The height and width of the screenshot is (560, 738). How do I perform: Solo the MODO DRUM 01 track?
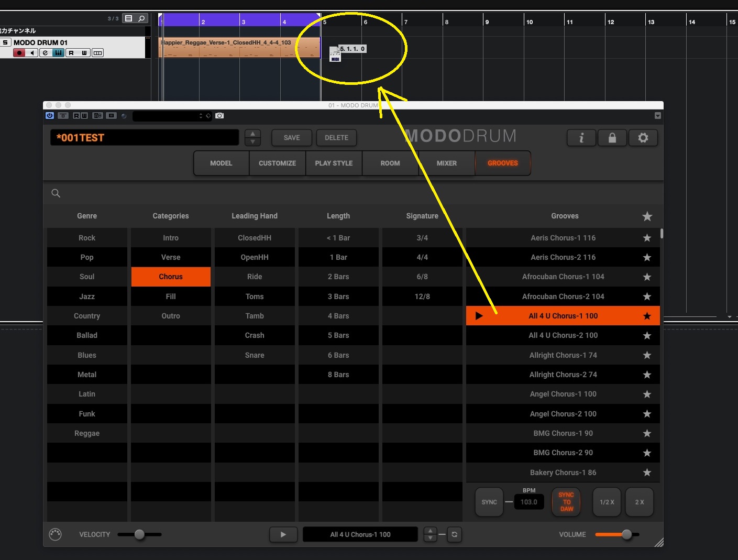pos(5,42)
